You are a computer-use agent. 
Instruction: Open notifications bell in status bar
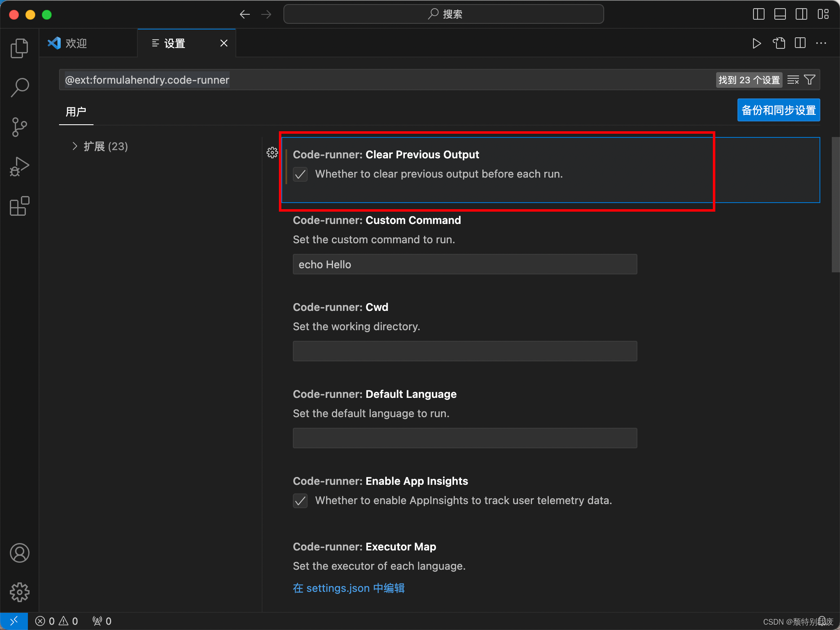tap(822, 621)
